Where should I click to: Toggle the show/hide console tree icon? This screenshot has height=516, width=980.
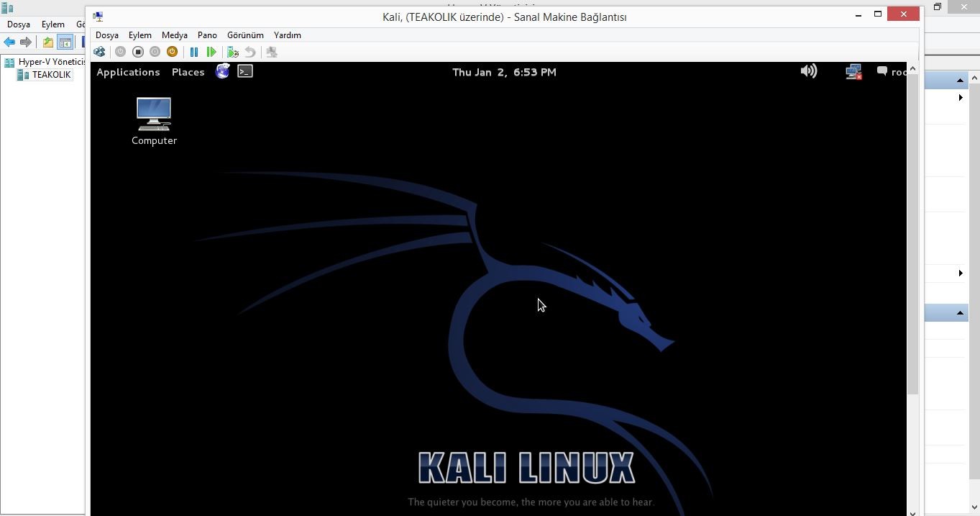[x=65, y=42]
